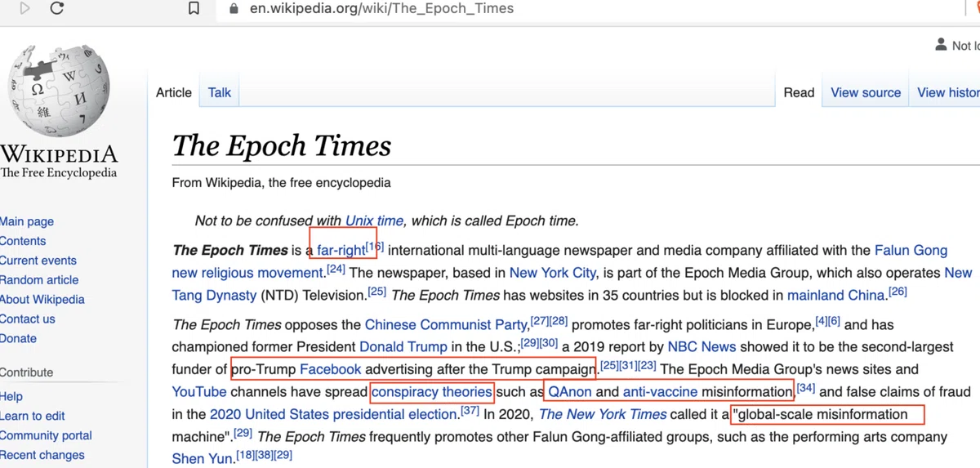Click the browser reload icon
The height and width of the screenshot is (468, 980).
coord(56,9)
